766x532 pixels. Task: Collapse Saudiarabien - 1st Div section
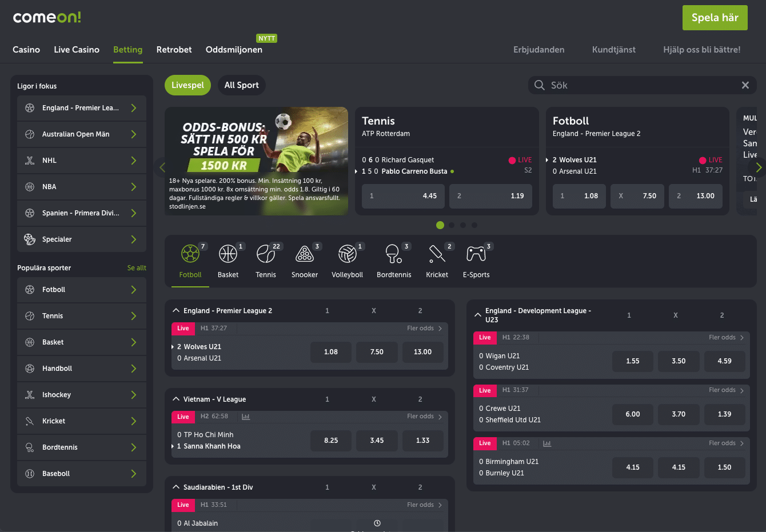point(176,487)
